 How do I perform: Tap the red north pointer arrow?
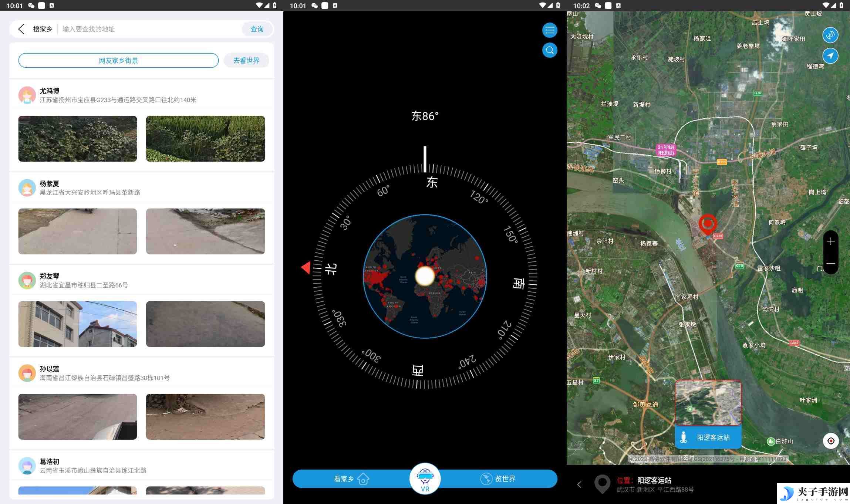306,267
